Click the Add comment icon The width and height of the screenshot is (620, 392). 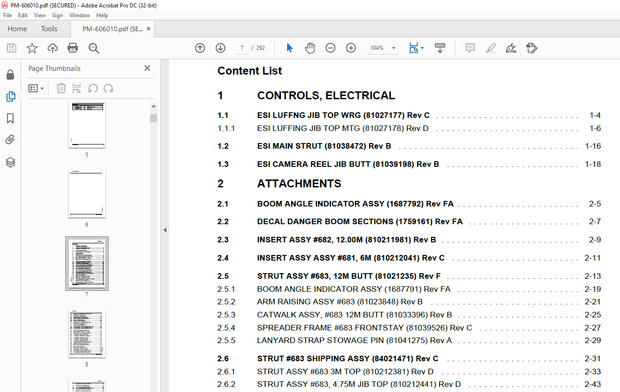(x=470, y=48)
